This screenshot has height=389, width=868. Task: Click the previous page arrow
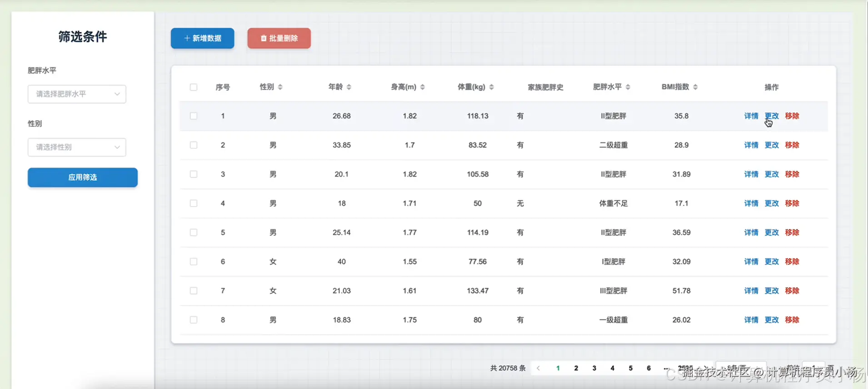(539, 368)
